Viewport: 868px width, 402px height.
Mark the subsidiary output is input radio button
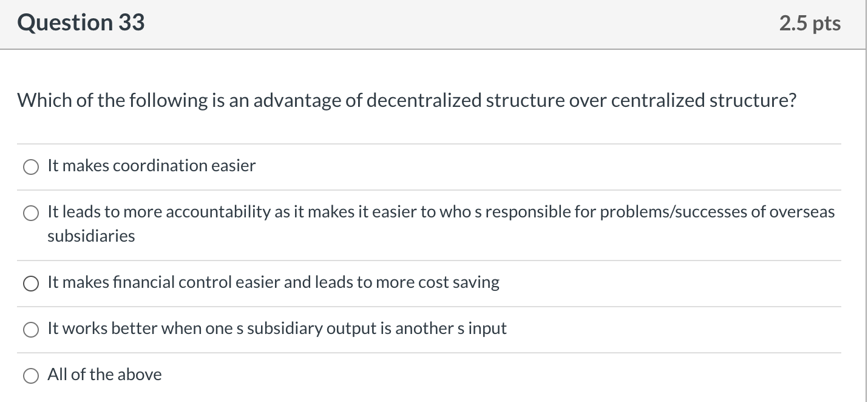point(31,330)
